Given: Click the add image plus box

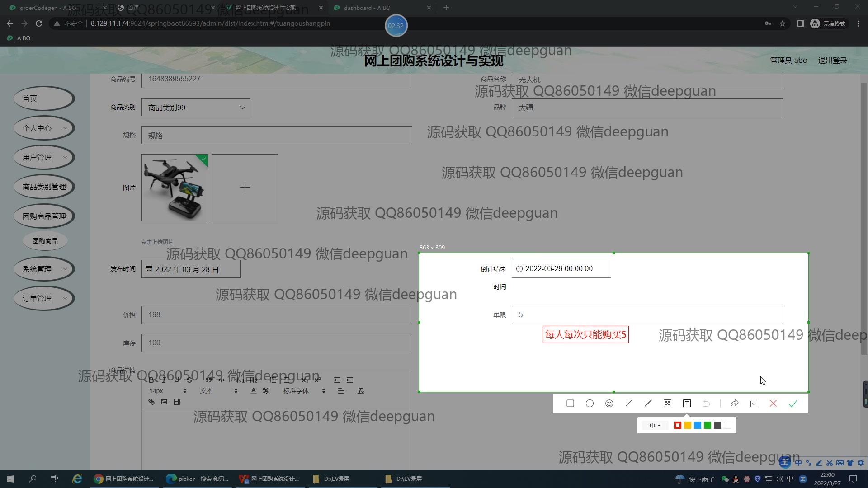Looking at the screenshot, I should tap(245, 188).
